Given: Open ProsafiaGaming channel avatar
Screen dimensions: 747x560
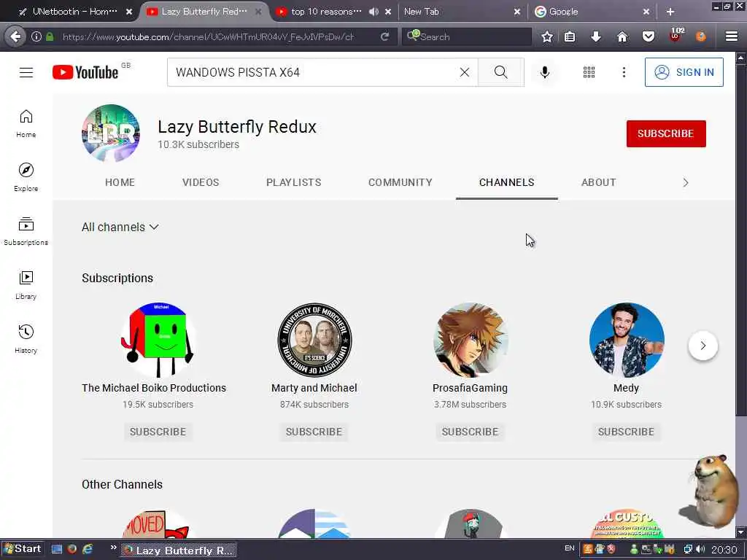Looking at the screenshot, I should pos(471,340).
